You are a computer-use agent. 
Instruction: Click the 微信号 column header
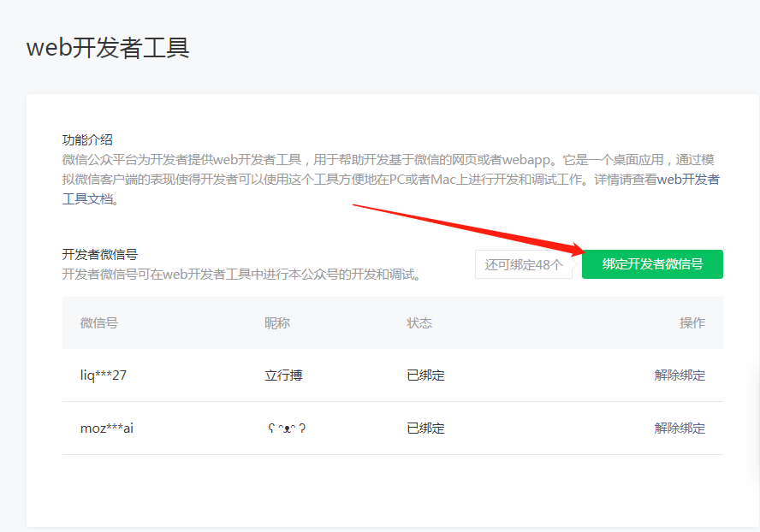click(x=99, y=323)
